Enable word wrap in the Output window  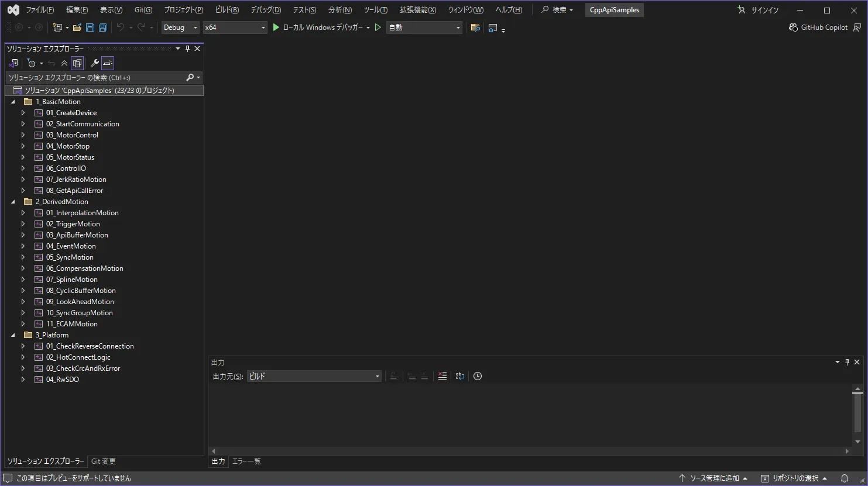[x=459, y=376]
